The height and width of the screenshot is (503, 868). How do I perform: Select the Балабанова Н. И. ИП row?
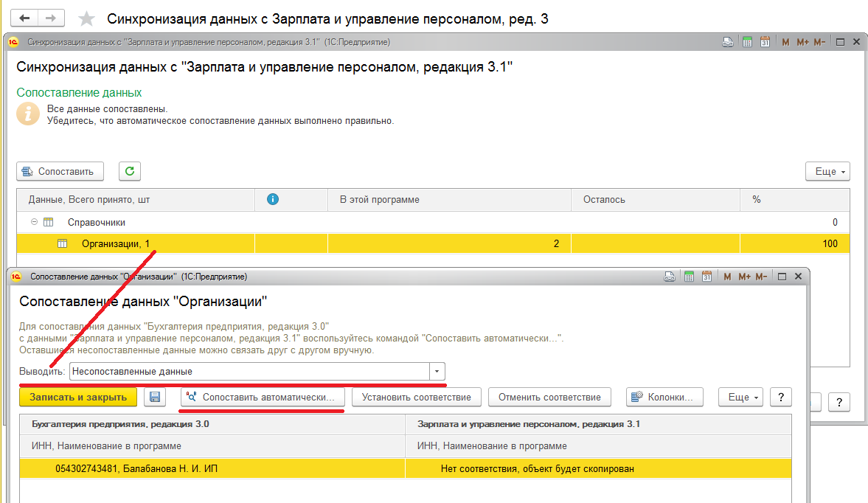pos(136,468)
